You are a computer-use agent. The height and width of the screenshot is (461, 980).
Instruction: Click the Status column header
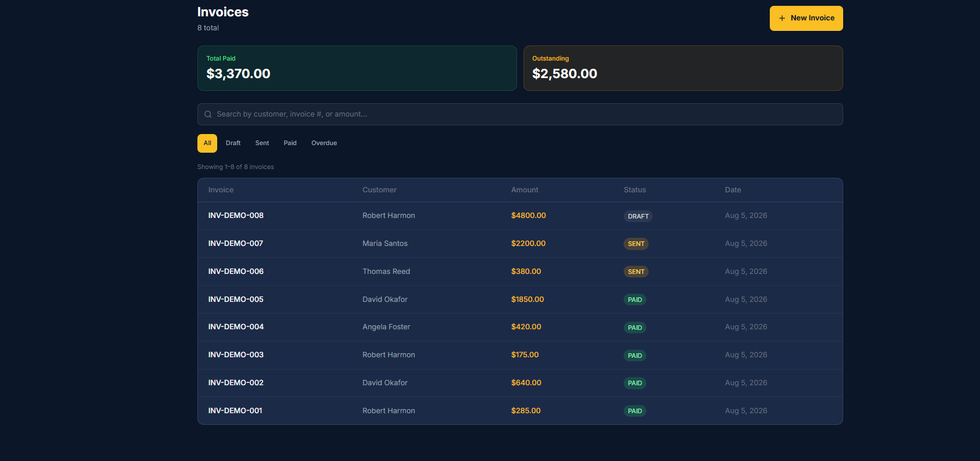click(635, 190)
